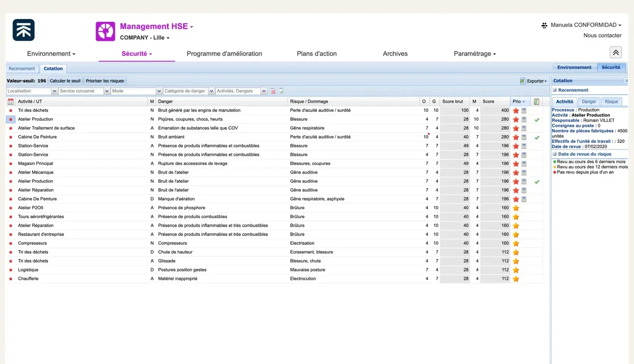Click the Calculer le seuil button

point(65,81)
